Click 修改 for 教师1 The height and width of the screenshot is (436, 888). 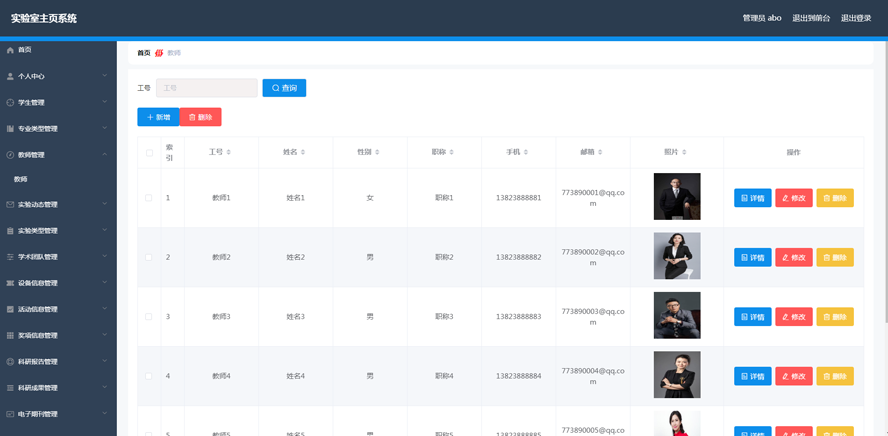click(x=794, y=198)
